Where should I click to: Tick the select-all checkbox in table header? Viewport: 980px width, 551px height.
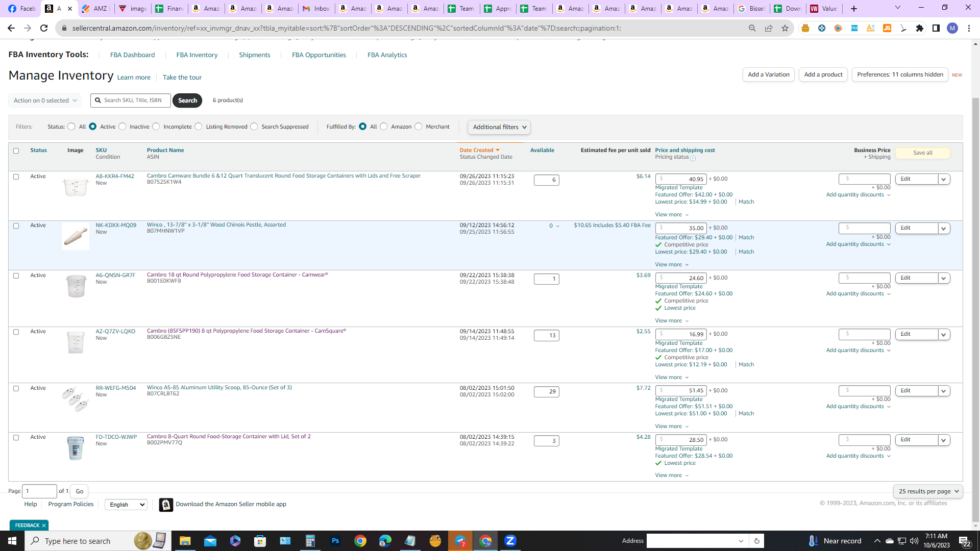[16, 151]
